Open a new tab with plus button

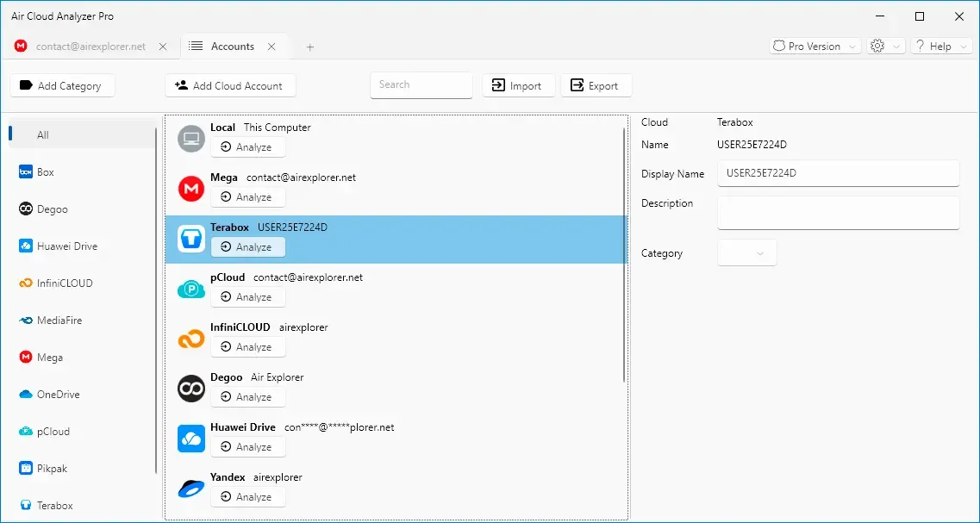pyautogui.click(x=310, y=47)
